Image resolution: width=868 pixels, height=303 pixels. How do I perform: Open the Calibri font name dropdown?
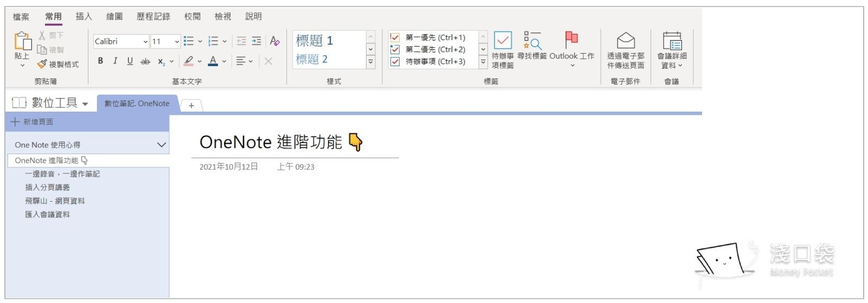pos(145,42)
